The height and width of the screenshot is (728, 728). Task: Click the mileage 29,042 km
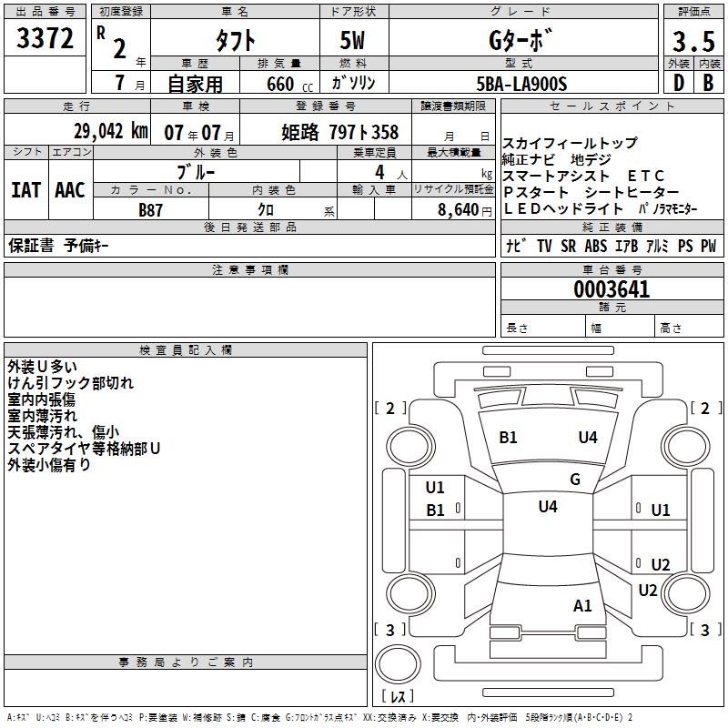[111, 131]
